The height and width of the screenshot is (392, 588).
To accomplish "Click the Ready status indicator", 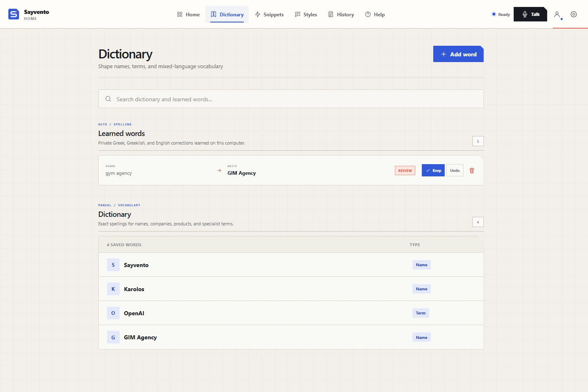I will pos(501,14).
